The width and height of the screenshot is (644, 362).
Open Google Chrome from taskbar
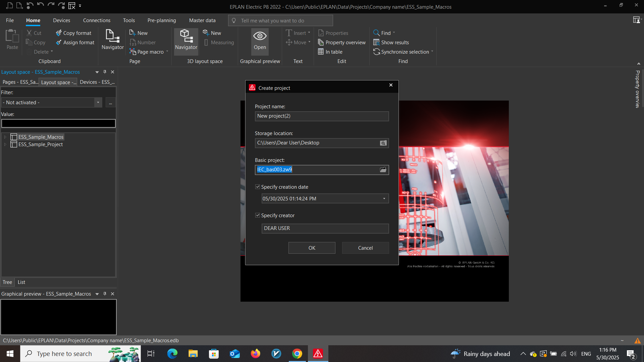[297, 354]
